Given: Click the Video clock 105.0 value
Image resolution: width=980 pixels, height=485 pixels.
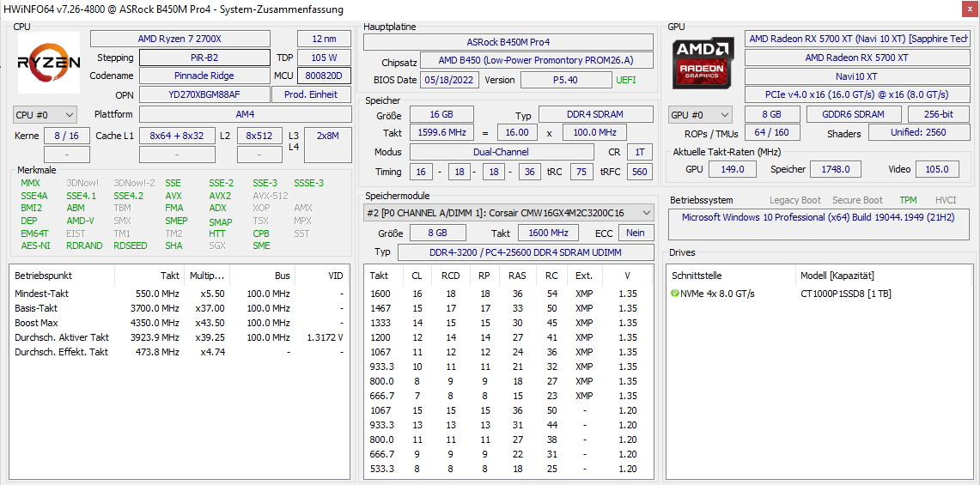Looking at the screenshot, I should click(938, 169).
